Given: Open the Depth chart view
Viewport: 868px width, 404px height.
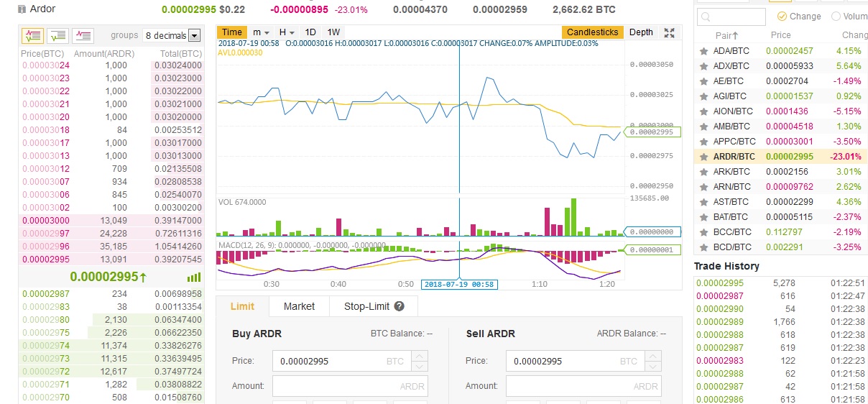Looking at the screenshot, I should click(641, 32).
